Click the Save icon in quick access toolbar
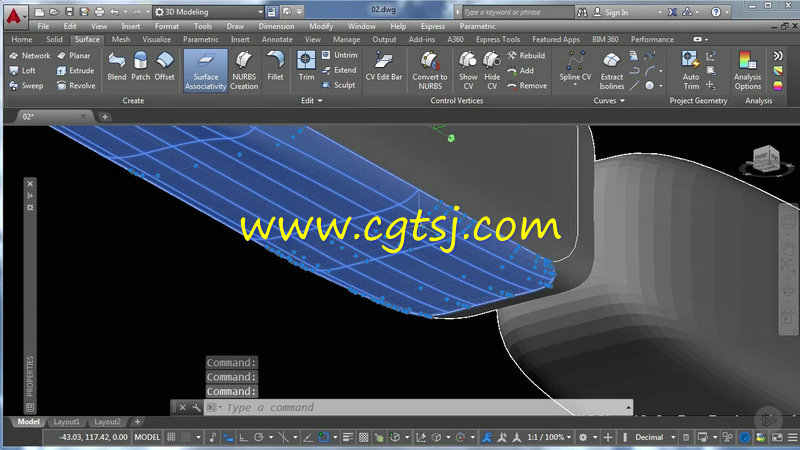The width and height of the screenshot is (800, 450). (x=69, y=12)
